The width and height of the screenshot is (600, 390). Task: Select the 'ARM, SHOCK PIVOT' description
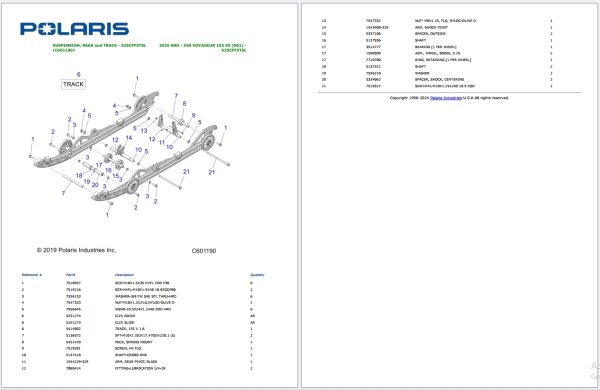coord(431,28)
